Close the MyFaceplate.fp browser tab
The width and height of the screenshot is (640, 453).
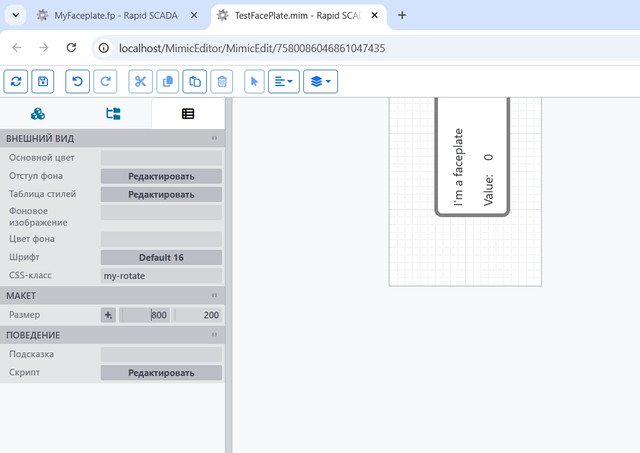pyautogui.click(x=194, y=16)
